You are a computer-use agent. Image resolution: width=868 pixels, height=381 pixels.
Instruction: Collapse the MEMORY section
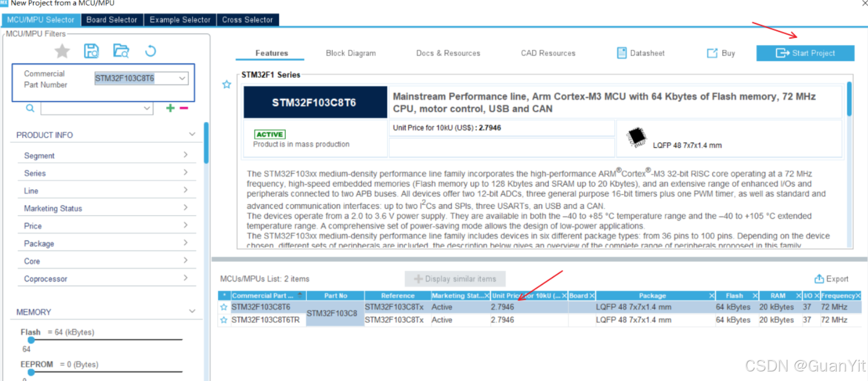point(192,311)
